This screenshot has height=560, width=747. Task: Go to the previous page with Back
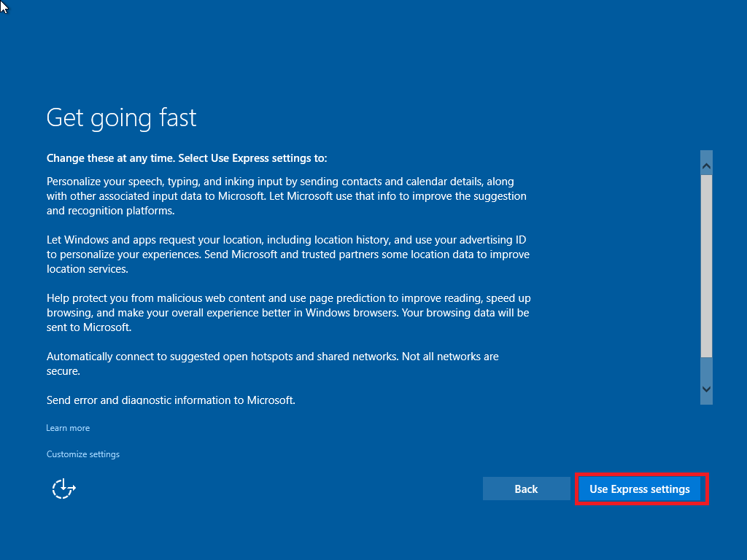point(526,489)
